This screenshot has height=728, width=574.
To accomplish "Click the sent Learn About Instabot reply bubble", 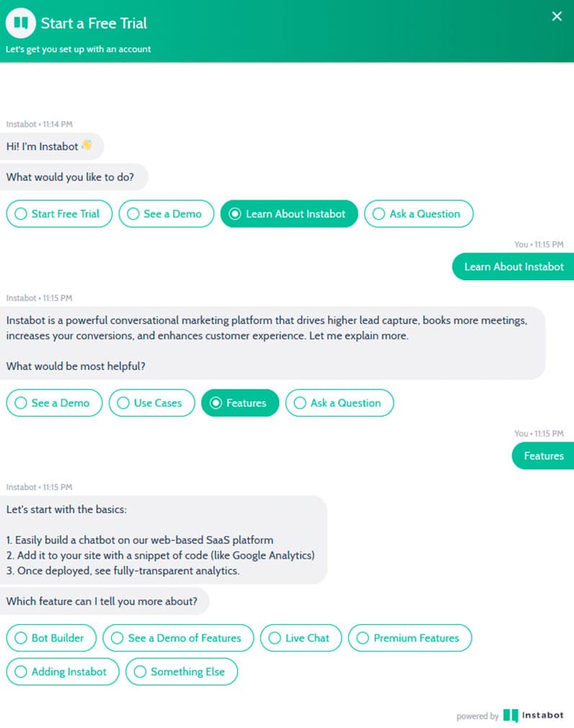I will click(513, 267).
